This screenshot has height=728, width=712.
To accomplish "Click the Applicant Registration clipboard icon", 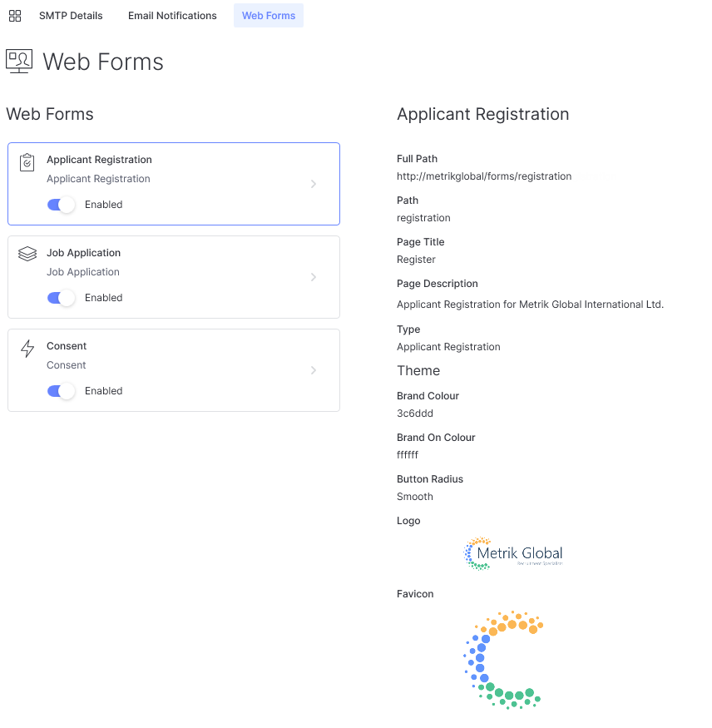I will (x=27, y=162).
